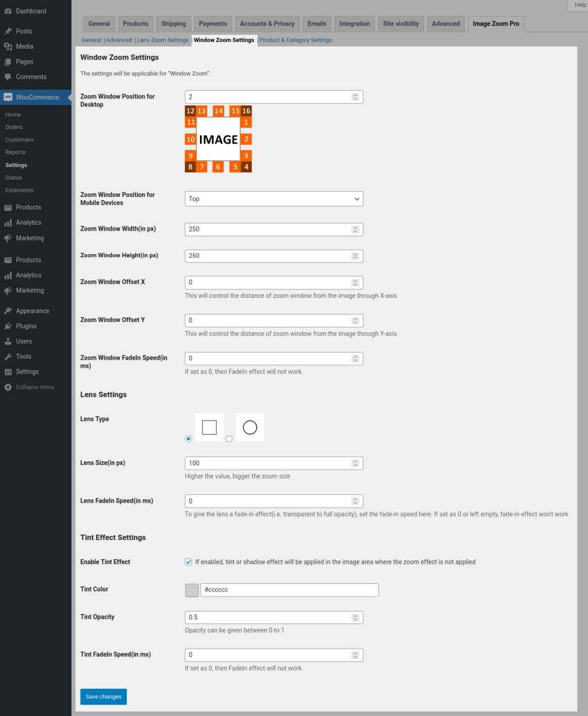
Task: Click the Dashboard icon in sidebar
Action: [x=8, y=11]
